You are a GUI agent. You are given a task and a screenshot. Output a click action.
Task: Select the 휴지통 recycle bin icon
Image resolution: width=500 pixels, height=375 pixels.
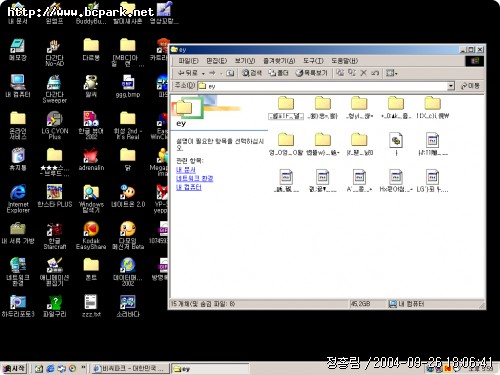(x=18, y=159)
